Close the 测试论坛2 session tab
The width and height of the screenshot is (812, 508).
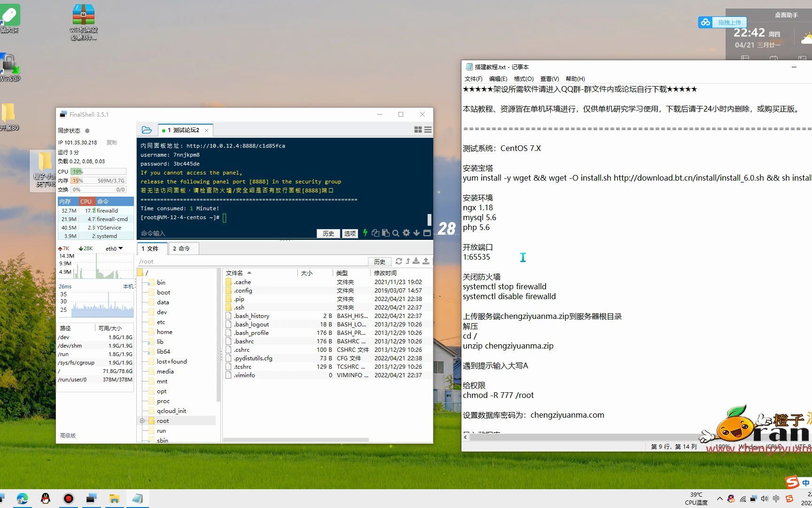tap(206, 130)
